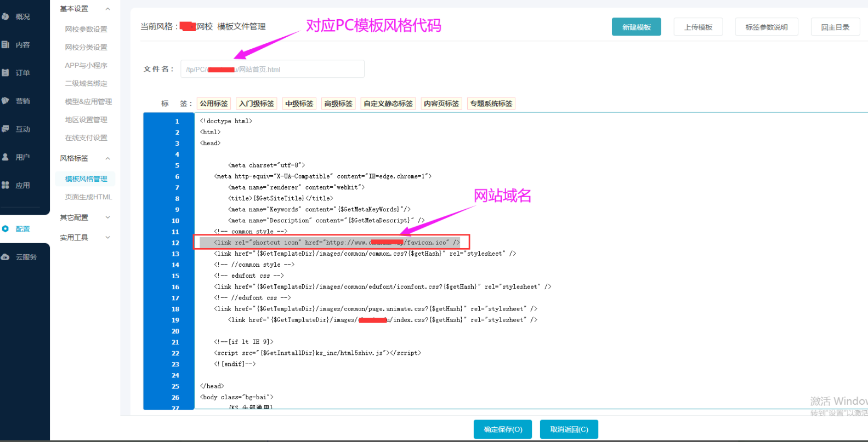Click the 营销 marketing sidebar icon
This screenshot has height=442, width=868.
5,101
